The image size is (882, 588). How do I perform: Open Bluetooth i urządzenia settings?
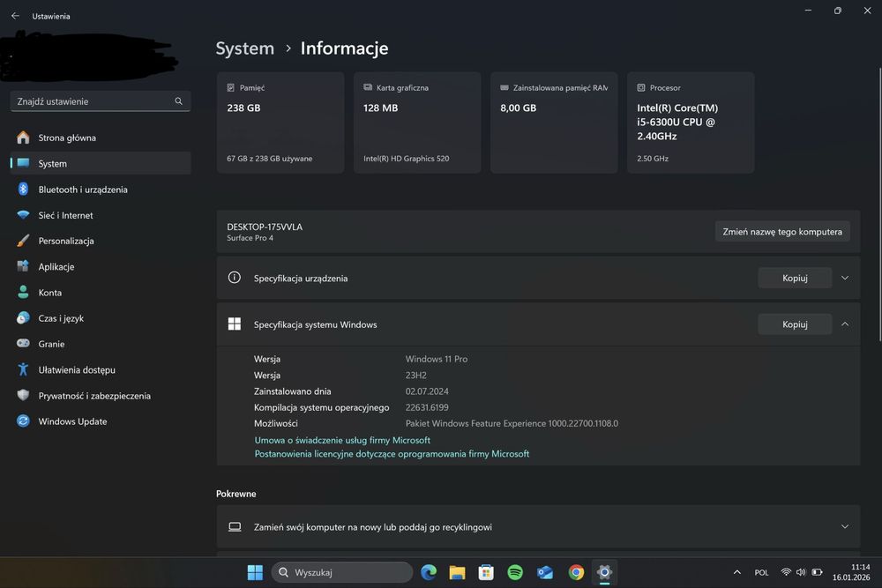[101, 190]
